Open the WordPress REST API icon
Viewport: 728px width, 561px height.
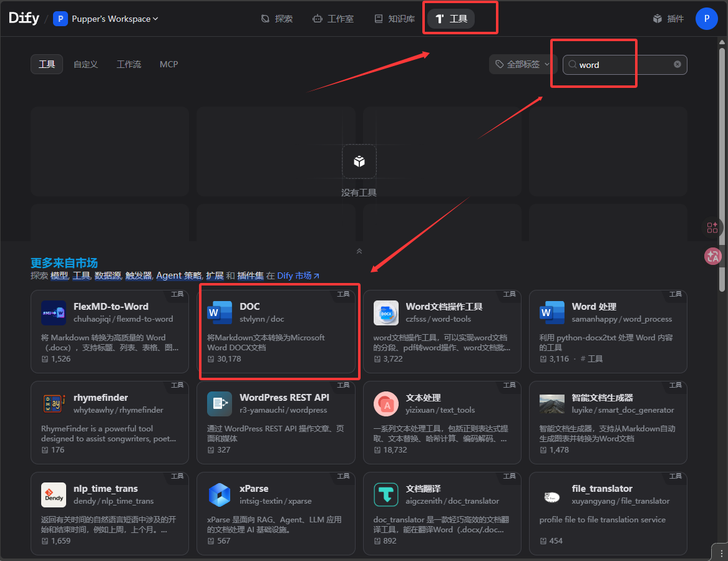pyautogui.click(x=220, y=404)
